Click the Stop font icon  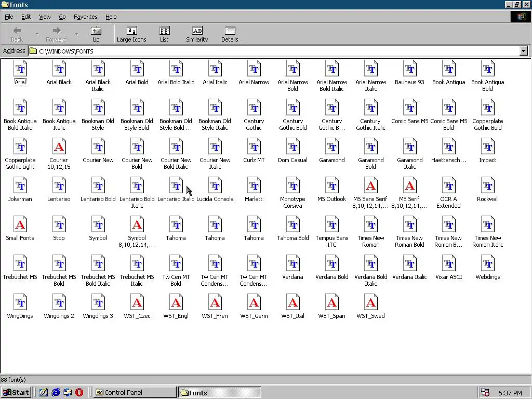[x=59, y=225]
